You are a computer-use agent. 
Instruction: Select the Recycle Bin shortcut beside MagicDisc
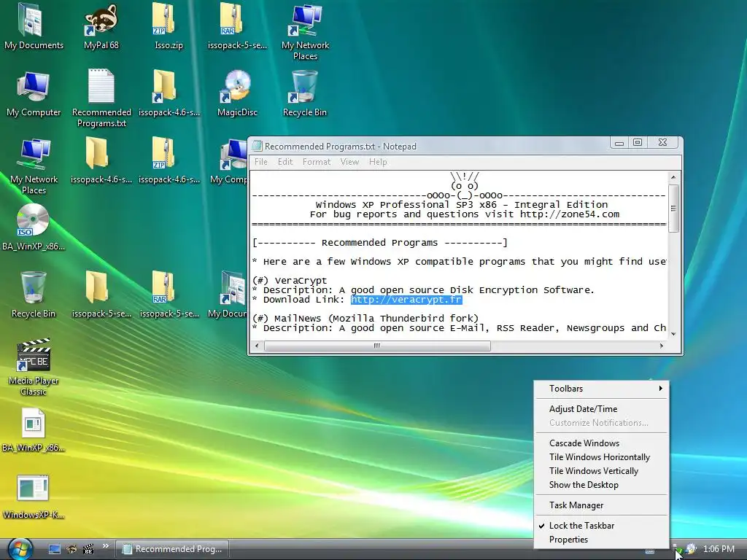pyautogui.click(x=305, y=94)
